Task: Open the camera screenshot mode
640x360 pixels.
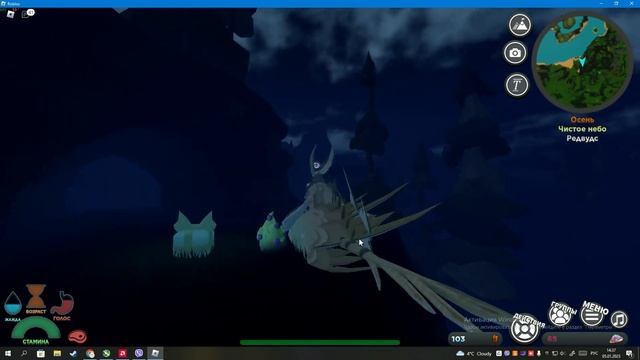Action: coord(515,53)
